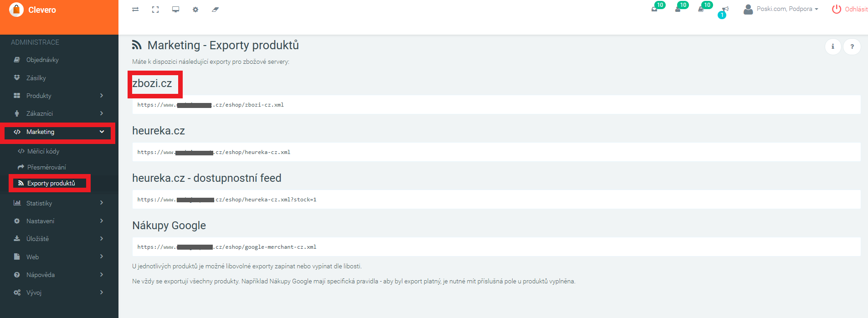Open the Poski.com, Podpora user dropdown
This screenshot has width=868, height=318.
(x=781, y=9)
